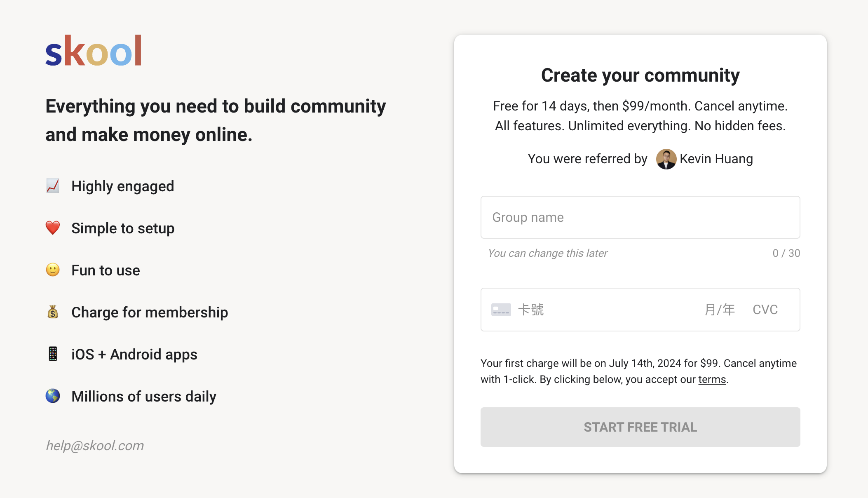The image size is (868, 498).
Task: Open the terms link
Action: [x=712, y=379]
